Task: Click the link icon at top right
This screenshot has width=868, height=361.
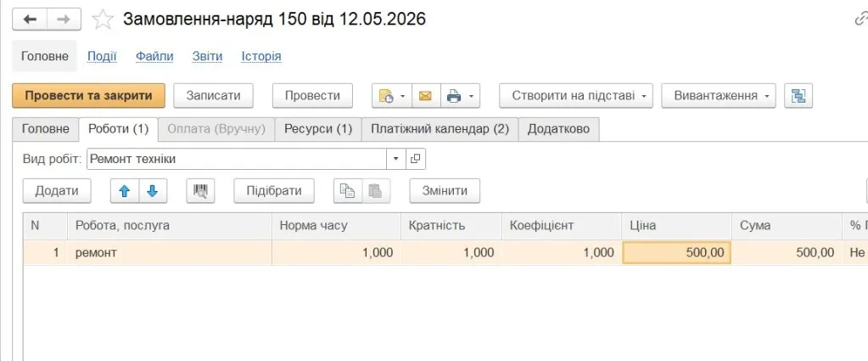Action: coord(861,20)
